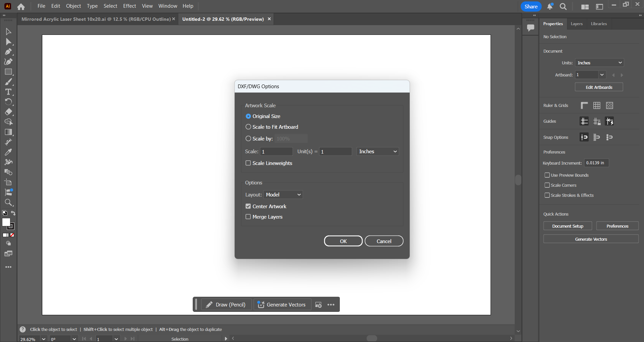644x342 pixels.
Task: Switch to Mirrored Acrylic Laser Sheet document tab
Action: coord(96,19)
